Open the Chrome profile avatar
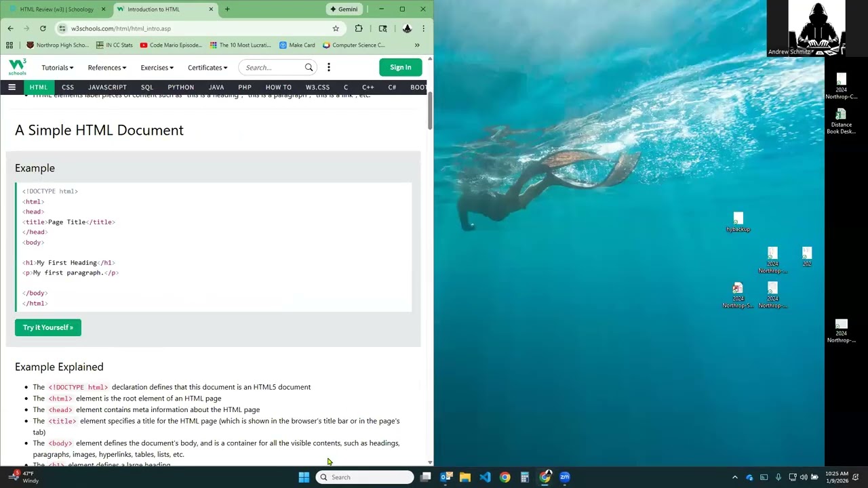The image size is (868, 488). 407,28
